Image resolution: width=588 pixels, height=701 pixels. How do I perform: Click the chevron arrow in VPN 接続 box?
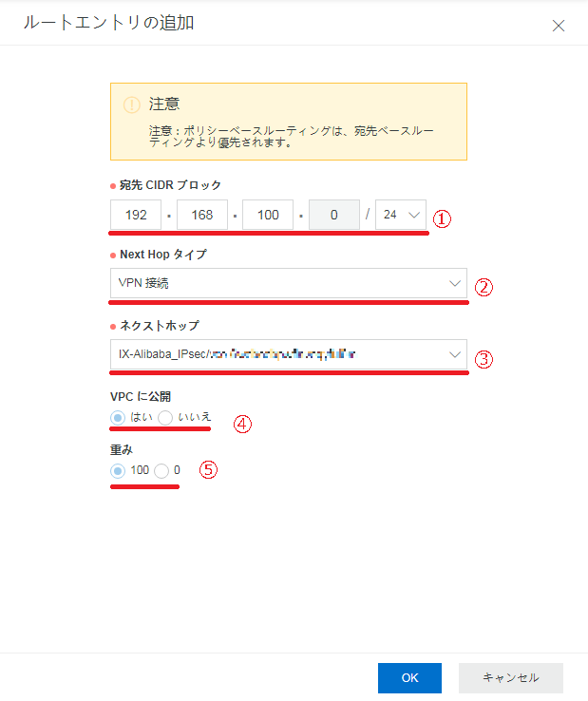(x=453, y=283)
